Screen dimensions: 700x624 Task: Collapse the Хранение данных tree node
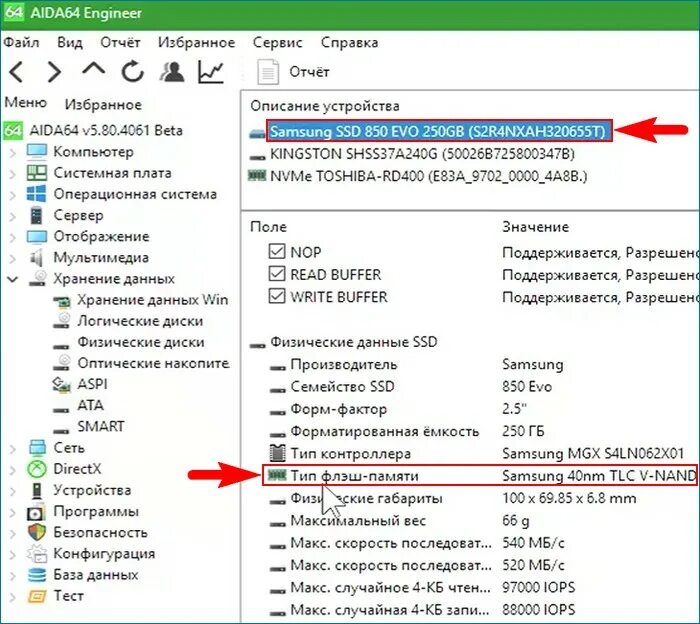[x=13, y=280]
